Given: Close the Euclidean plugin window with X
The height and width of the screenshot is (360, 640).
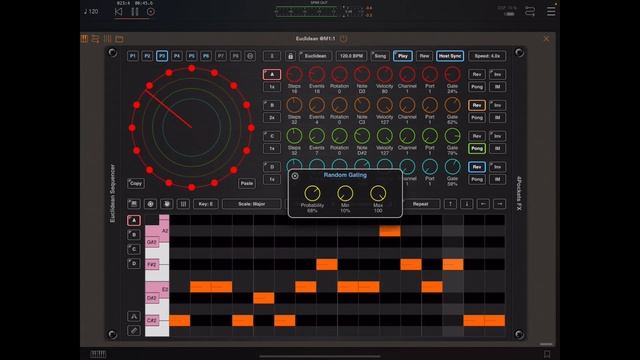Looking at the screenshot, I should click(546, 39).
